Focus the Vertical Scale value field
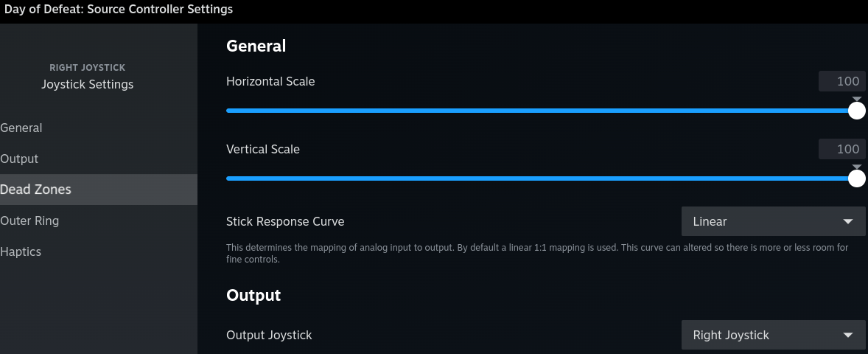The height and width of the screenshot is (354, 868). pyautogui.click(x=841, y=149)
